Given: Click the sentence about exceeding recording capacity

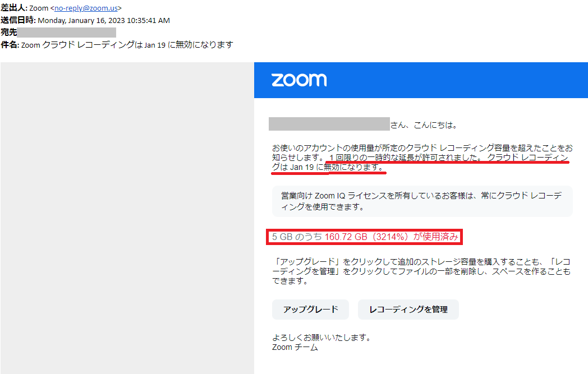Looking at the screenshot, I should [x=422, y=153].
